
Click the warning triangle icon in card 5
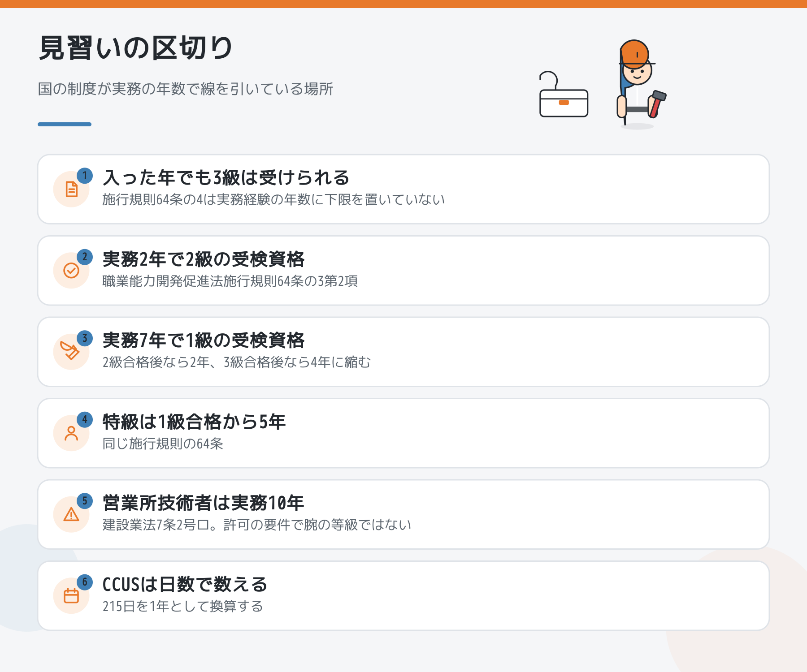pyautogui.click(x=71, y=514)
